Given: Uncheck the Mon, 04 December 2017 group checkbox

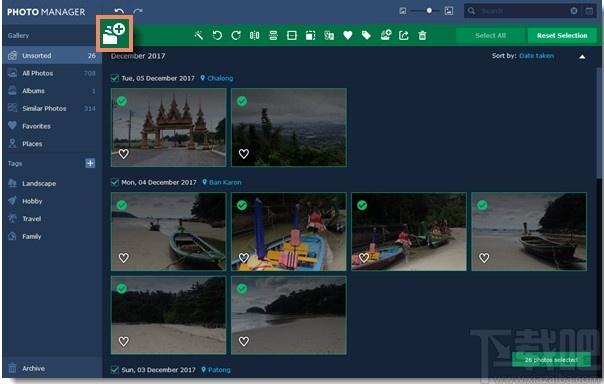Looking at the screenshot, I should click(x=114, y=182).
